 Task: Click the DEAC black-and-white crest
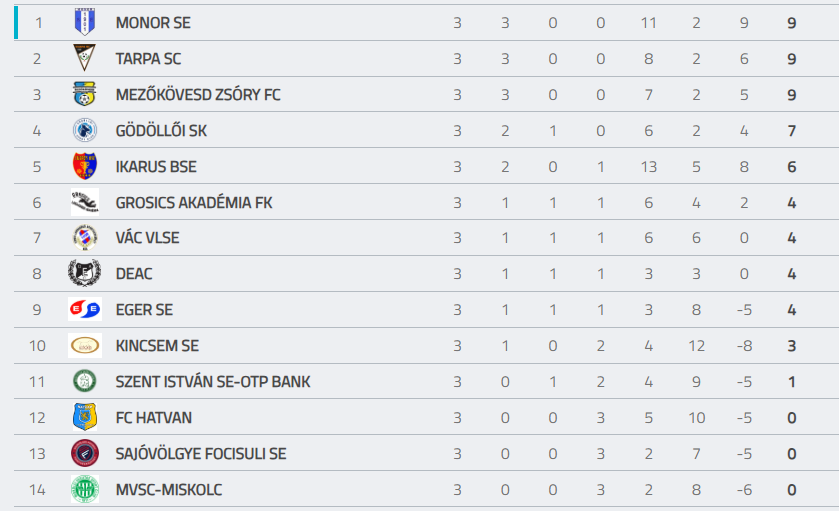click(x=85, y=273)
